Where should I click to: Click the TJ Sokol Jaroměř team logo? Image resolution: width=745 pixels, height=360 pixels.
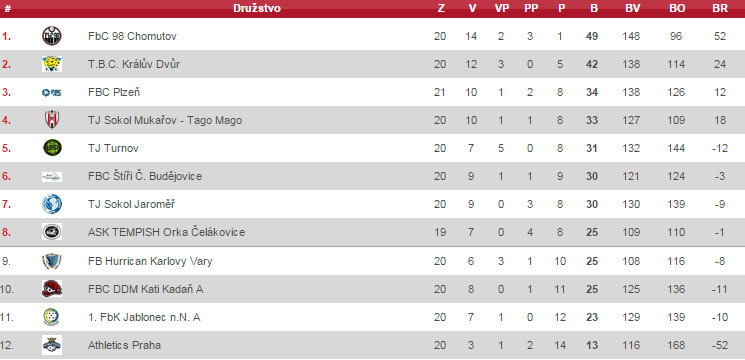pos(51,204)
